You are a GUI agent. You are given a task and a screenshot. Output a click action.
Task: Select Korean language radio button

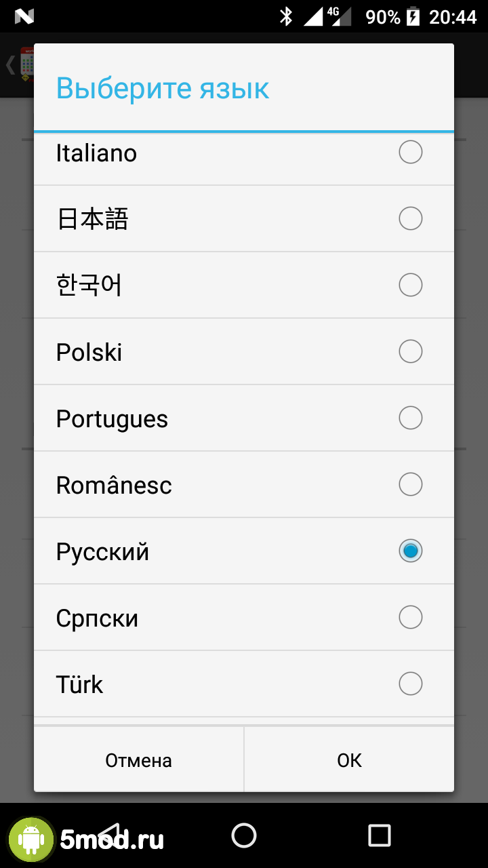(410, 285)
